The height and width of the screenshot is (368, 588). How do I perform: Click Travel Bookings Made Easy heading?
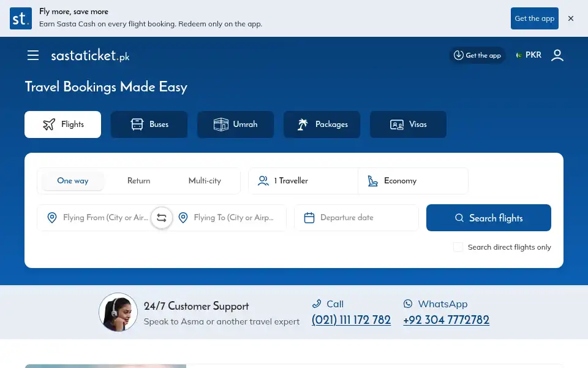tap(106, 86)
